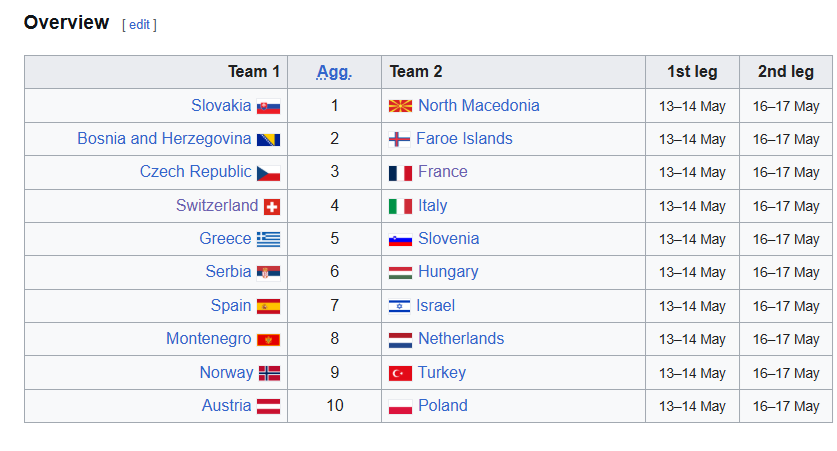Click the Czech Republic flag icon
The image size is (837, 451).
268,173
